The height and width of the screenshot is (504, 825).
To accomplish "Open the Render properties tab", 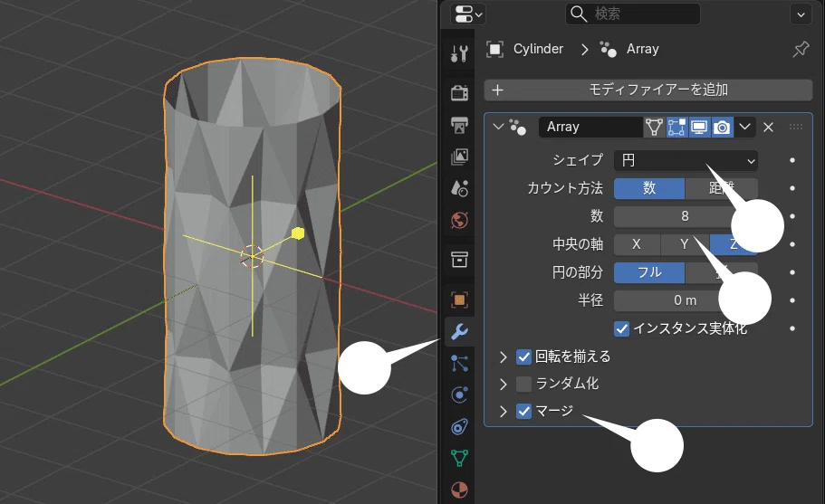I will [459, 93].
